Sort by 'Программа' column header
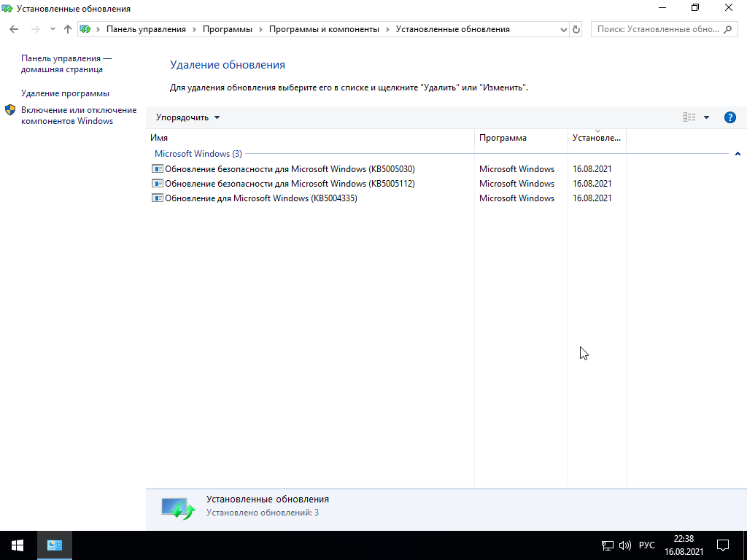Image resolution: width=747 pixels, height=560 pixels. 521,138
